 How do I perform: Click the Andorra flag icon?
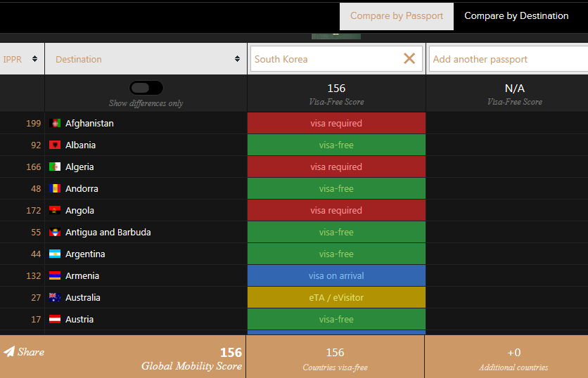point(55,188)
